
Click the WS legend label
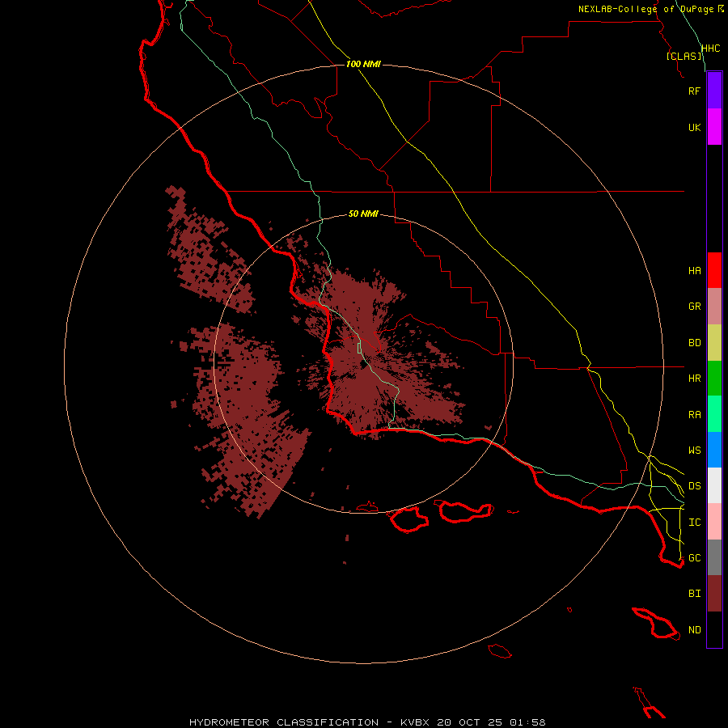pyautogui.click(x=694, y=451)
